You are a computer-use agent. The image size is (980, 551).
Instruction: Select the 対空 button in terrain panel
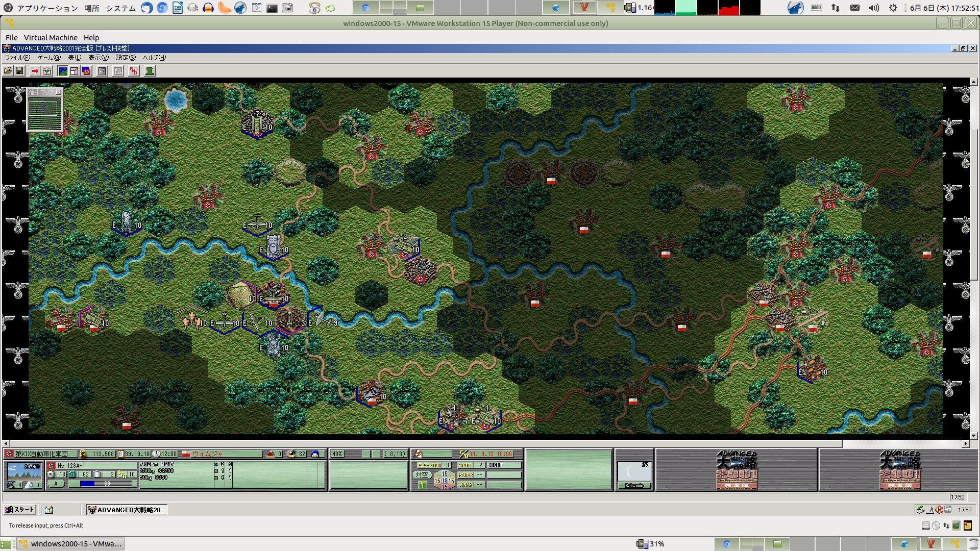[x=422, y=475]
